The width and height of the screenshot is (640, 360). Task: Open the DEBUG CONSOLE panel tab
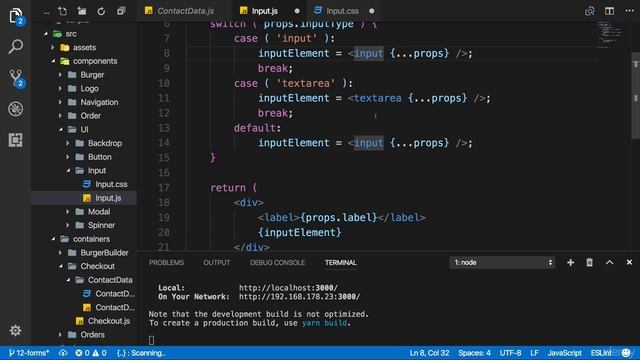point(278,262)
